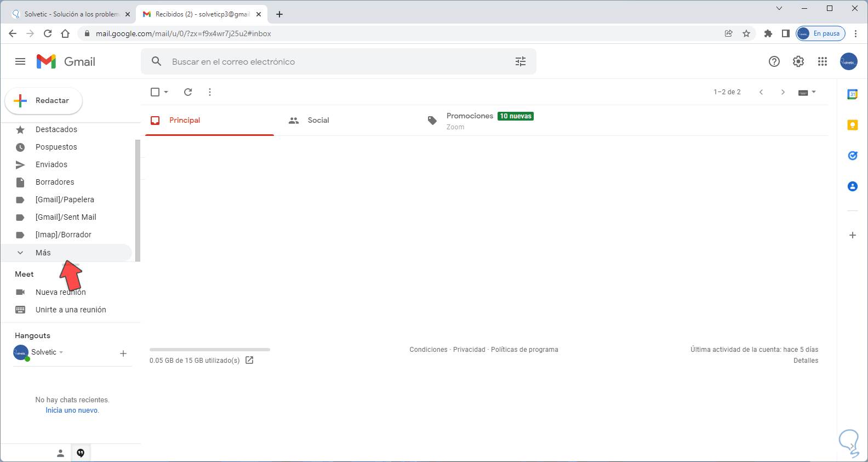The height and width of the screenshot is (462, 868).
Task: Share this page from the address bar
Action: [729, 33]
